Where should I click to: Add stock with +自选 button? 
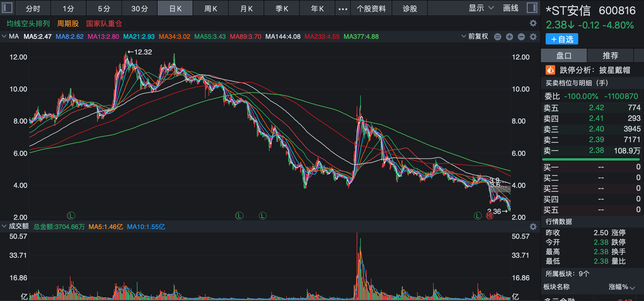(x=562, y=39)
